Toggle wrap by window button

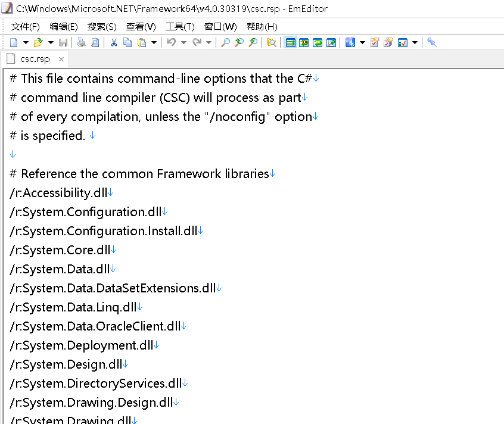pyautogui.click(x=318, y=42)
